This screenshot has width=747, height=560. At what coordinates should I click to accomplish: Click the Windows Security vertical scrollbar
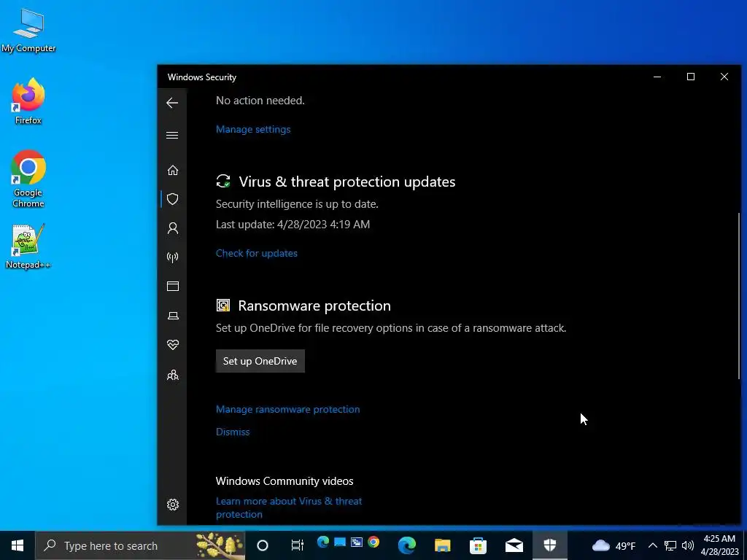coord(738,296)
